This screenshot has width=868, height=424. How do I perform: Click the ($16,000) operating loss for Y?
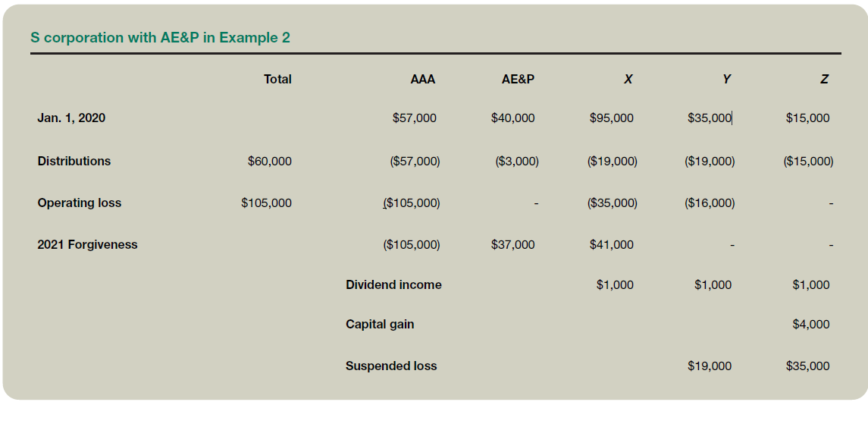pyautogui.click(x=710, y=203)
